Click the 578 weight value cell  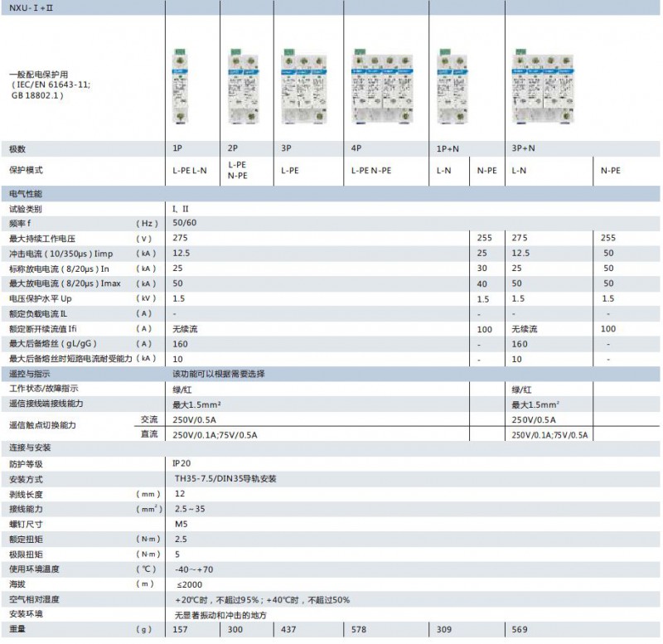359,630
